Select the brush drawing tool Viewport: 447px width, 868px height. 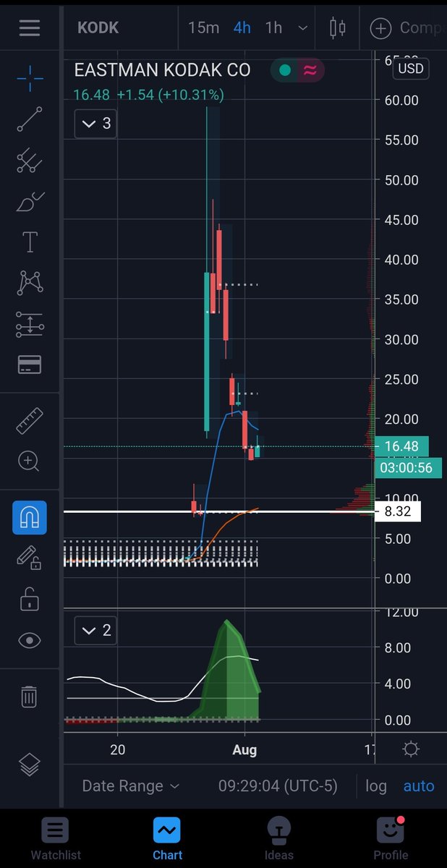[30, 202]
